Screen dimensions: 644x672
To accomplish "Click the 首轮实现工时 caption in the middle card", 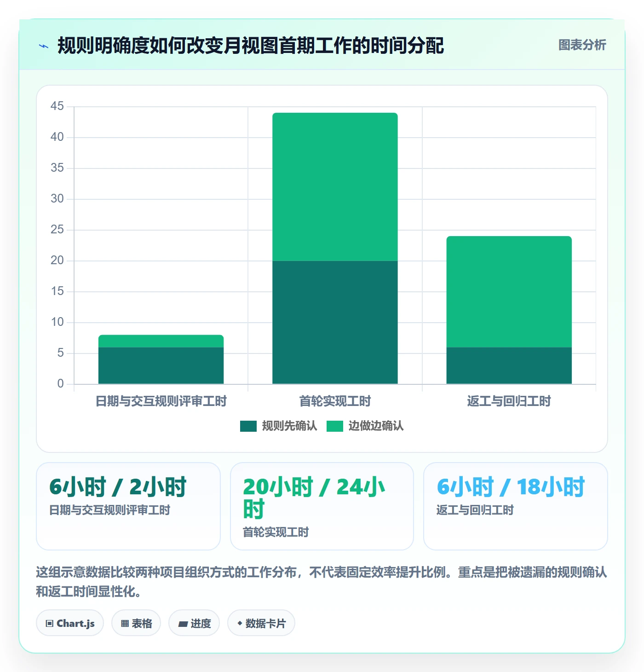I will click(x=276, y=533).
